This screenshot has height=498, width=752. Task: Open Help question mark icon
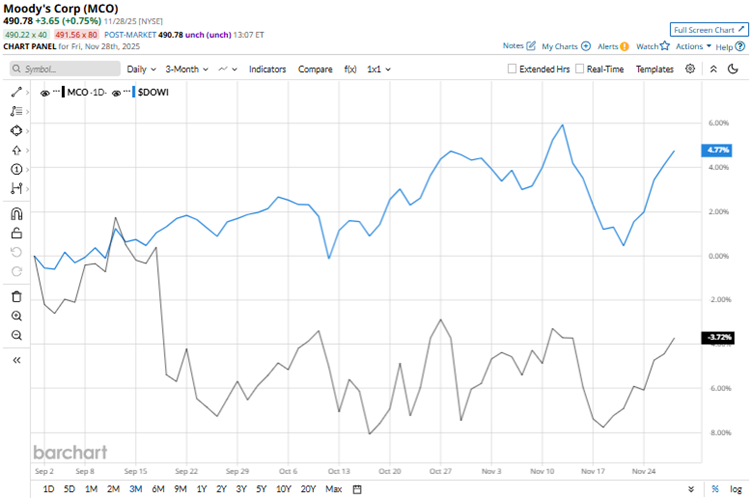(740, 47)
